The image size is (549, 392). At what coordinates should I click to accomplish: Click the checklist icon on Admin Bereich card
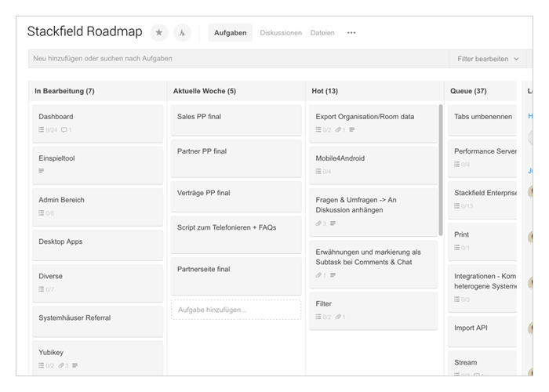(x=42, y=212)
